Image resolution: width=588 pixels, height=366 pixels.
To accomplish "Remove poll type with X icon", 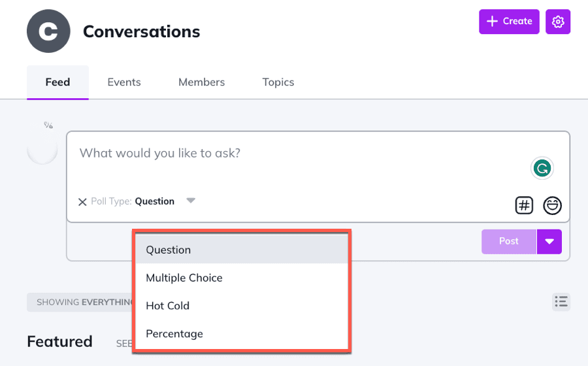I will pos(82,202).
